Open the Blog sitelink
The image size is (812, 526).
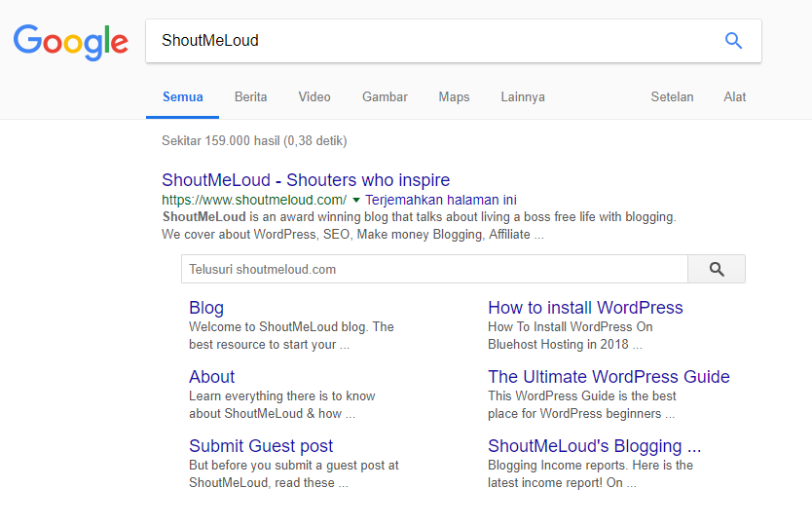[206, 308]
